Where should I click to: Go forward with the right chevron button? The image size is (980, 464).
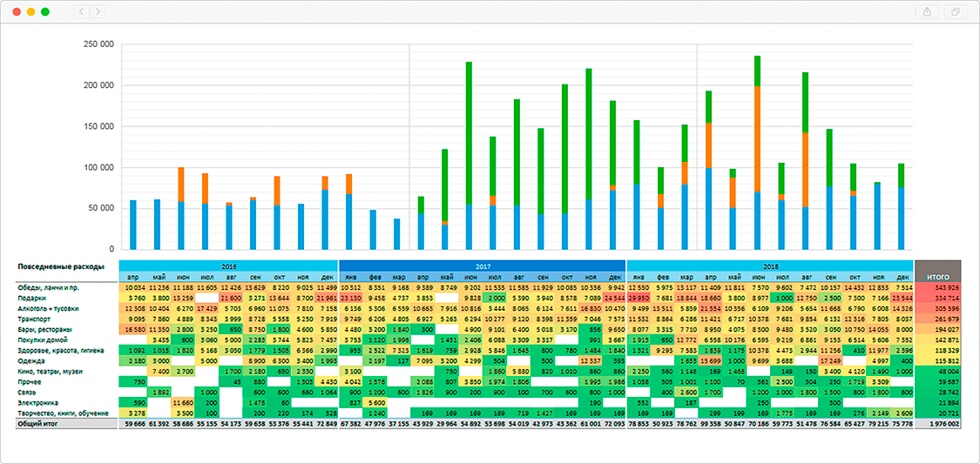(97, 12)
